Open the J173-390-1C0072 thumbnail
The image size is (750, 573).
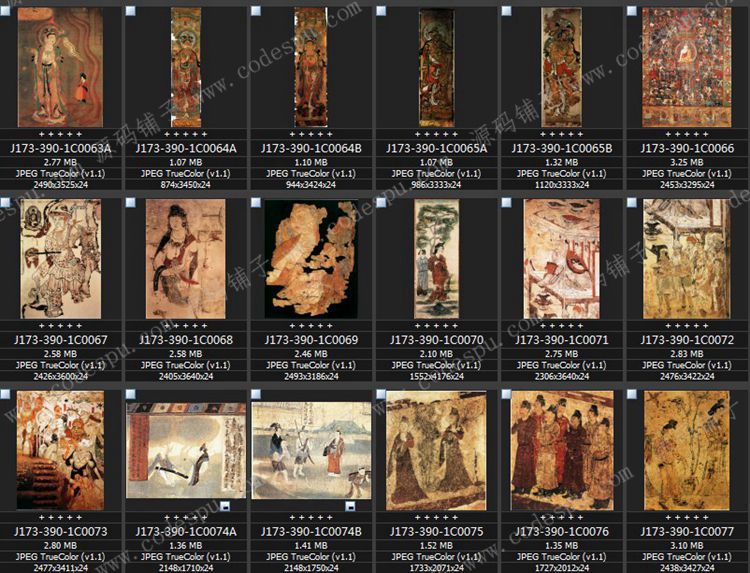[x=687, y=259]
